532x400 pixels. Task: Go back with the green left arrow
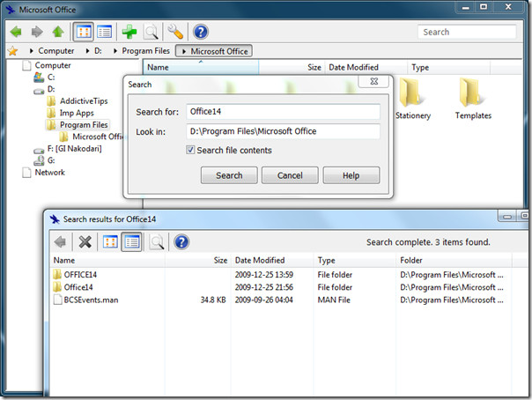click(16, 32)
